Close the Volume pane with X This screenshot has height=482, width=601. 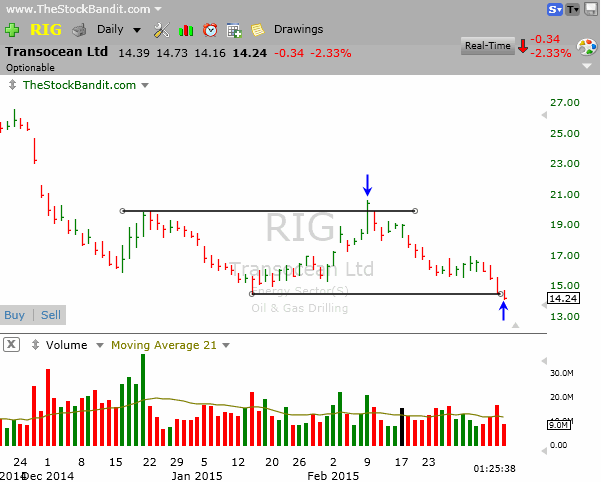(11, 344)
